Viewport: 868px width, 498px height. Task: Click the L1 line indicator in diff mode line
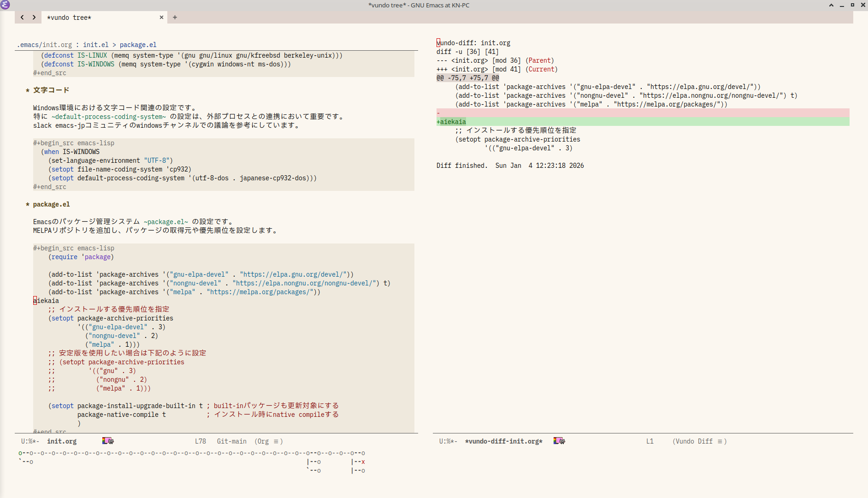650,441
